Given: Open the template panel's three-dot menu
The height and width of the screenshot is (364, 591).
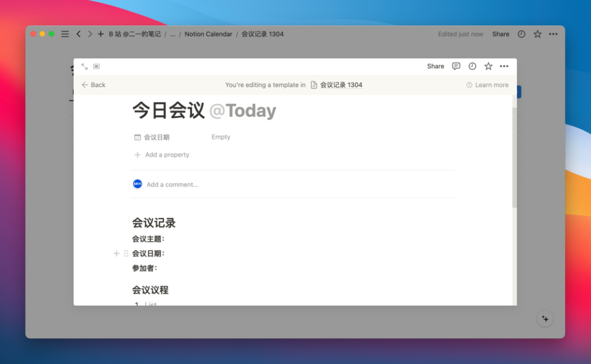Looking at the screenshot, I should 504,66.
